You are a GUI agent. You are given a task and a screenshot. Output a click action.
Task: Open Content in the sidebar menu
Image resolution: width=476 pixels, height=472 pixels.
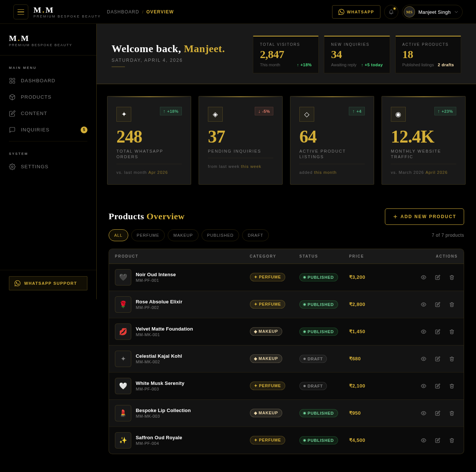[x=48, y=114]
